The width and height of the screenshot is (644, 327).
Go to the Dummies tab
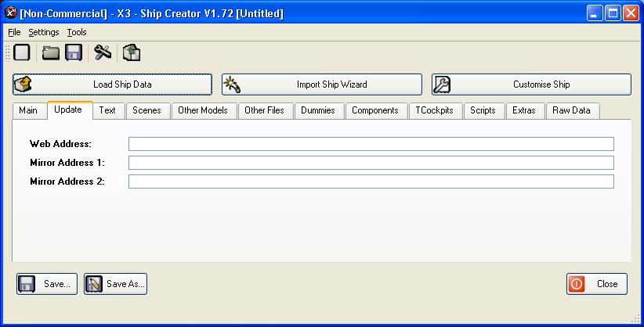pyautogui.click(x=318, y=110)
